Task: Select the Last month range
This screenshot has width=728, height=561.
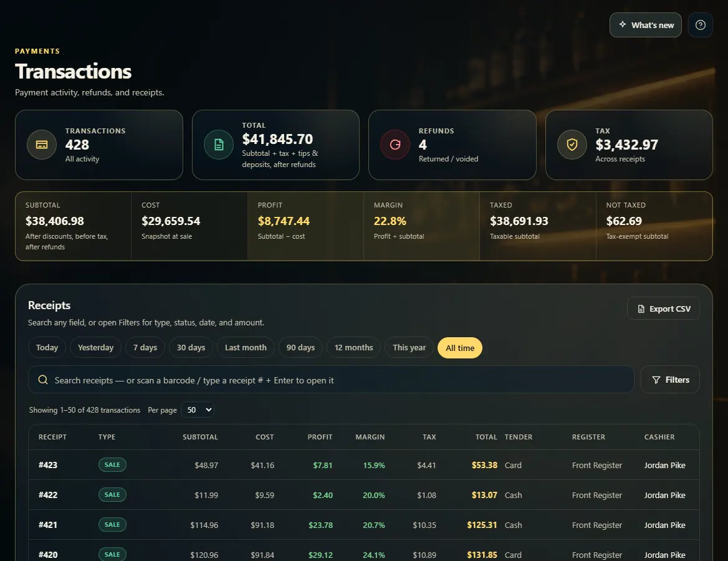Action: (246, 347)
